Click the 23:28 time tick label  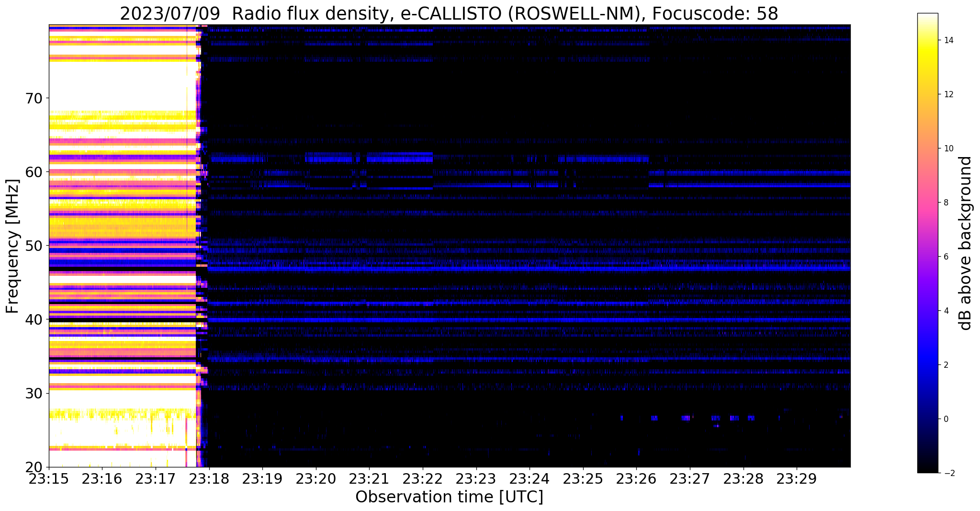743,479
